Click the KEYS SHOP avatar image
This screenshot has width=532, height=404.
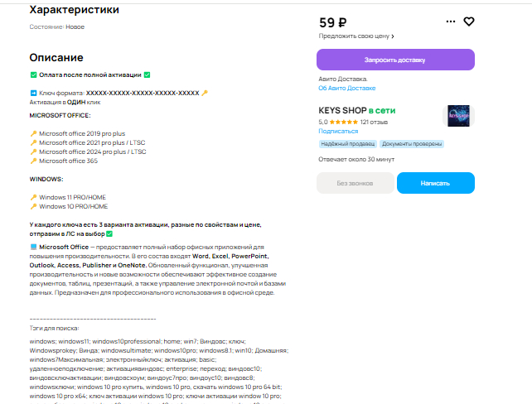(458, 116)
